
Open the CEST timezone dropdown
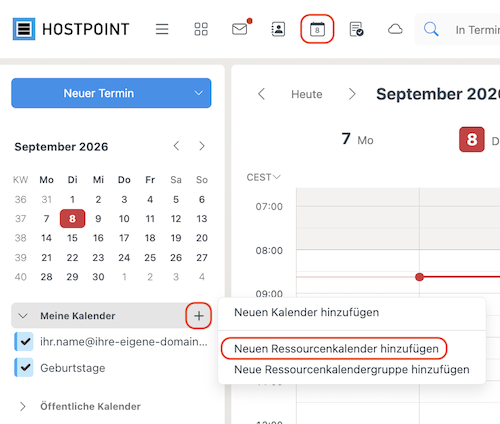click(263, 177)
